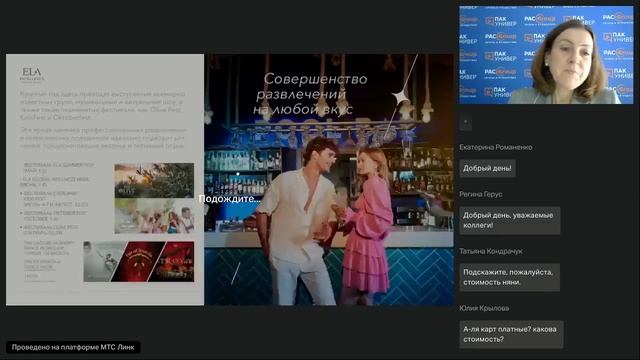Click the 'Добрый день, уважаемые коллеги!' message
Image resolution: width=640 pixels, height=360 pixels.
pyautogui.click(x=509, y=220)
